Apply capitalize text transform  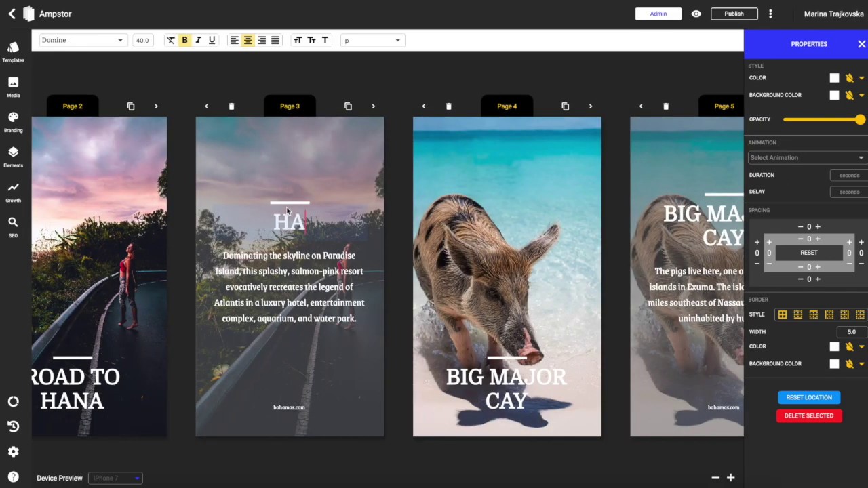[x=311, y=40]
